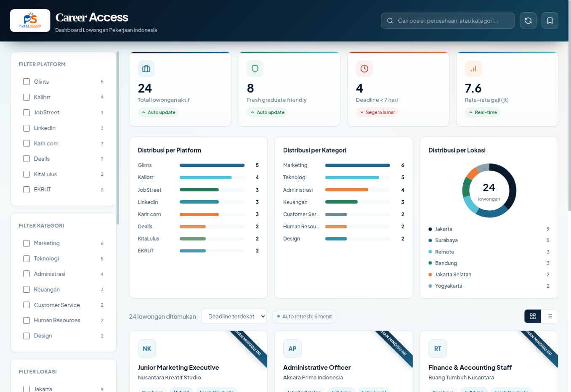This screenshot has height=392, width=571.
Task: Enable the Glints platform filter
Action: [x=27, y=82]
